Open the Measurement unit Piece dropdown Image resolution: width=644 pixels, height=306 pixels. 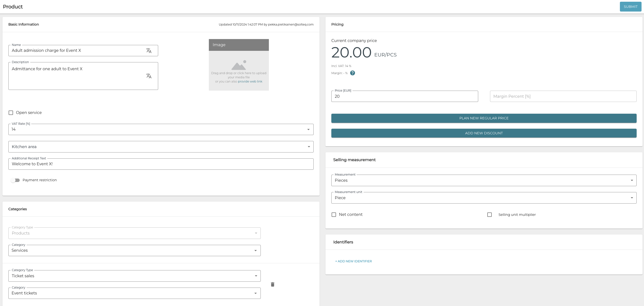pyautogui.click(x=484, y=198)
